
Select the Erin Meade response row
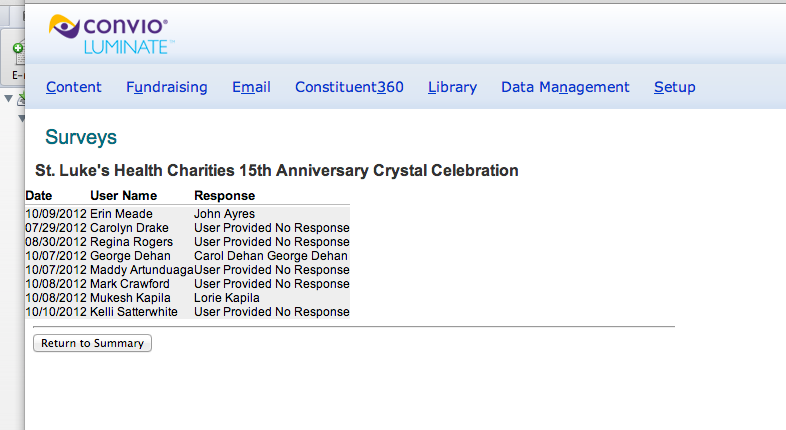coord(187,213)
